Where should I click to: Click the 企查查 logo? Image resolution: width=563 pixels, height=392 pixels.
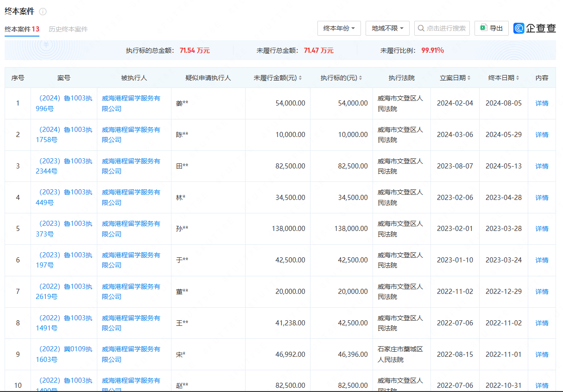click(535, 28)
